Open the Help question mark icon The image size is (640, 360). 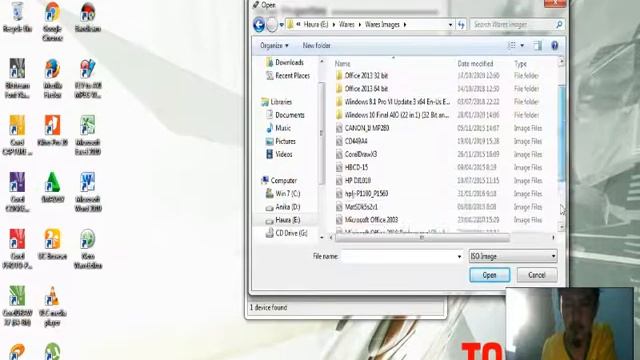click(x=554, y=46)
